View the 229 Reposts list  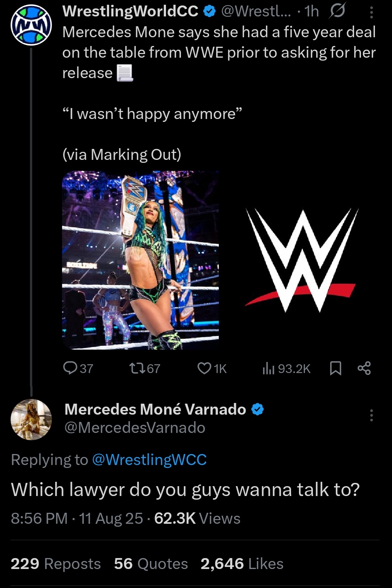(x=56, y=564)
